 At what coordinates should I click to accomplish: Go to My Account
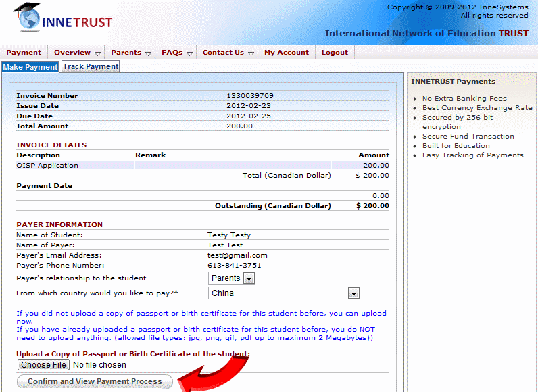point(287,53)
